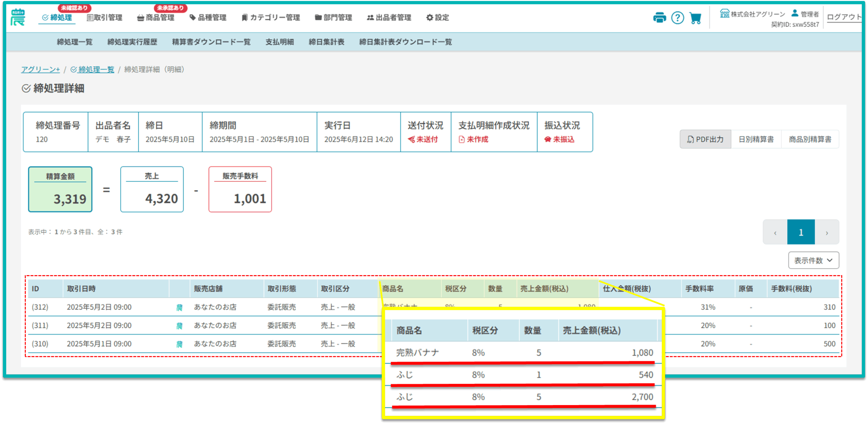Click the ログアウト link

[x=844, y=17]
